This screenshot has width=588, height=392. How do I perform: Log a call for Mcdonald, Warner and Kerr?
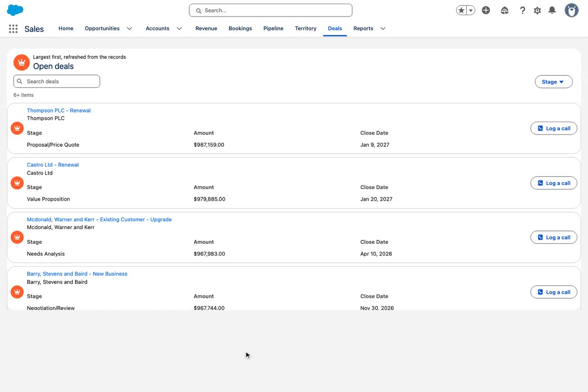tap(554, 237)
